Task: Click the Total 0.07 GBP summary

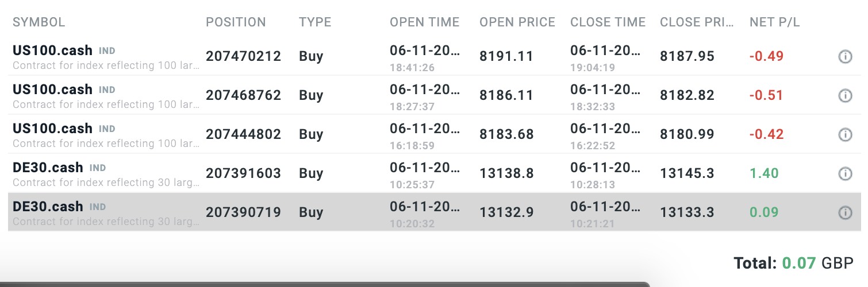Action: click(x=793, y=263)
